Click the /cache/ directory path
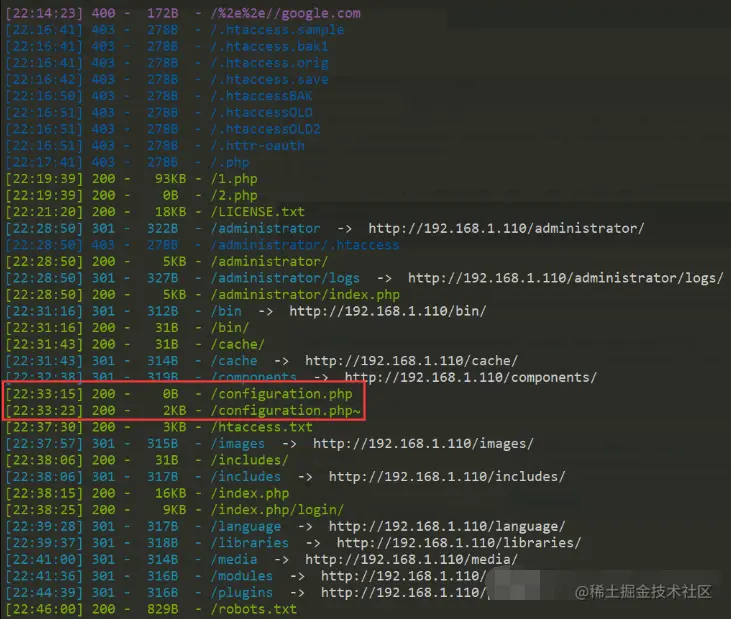The width and height of the screenshot is (731, 619). [238, 344]
